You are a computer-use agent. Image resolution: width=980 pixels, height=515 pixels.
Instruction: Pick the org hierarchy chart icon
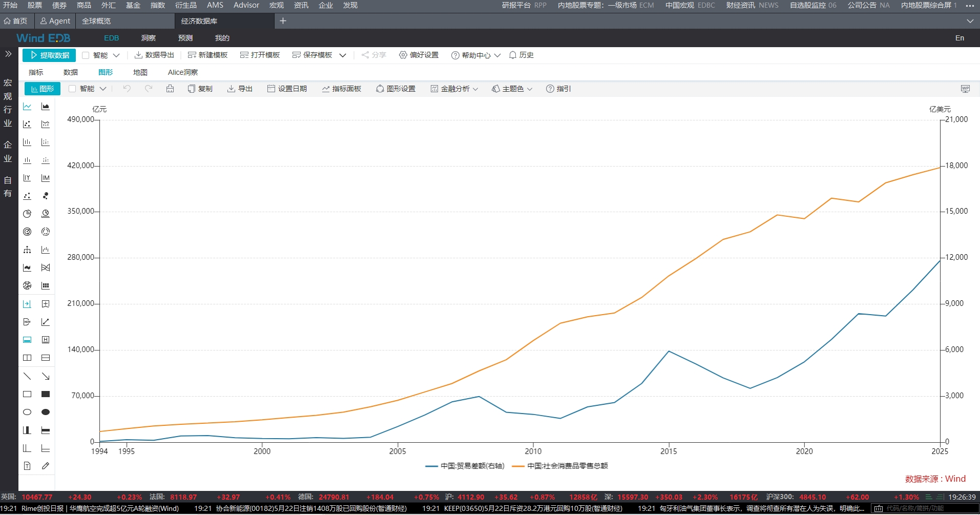coord(27,250)
